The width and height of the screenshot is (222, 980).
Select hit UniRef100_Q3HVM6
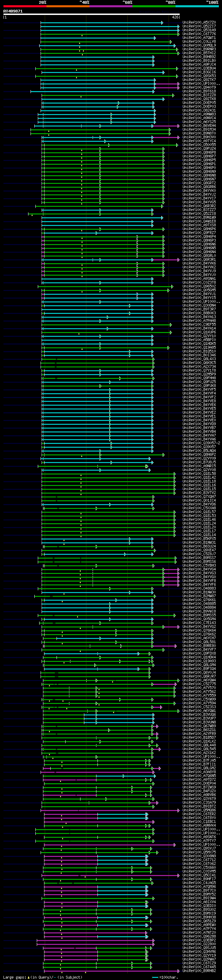pos(199,951)
